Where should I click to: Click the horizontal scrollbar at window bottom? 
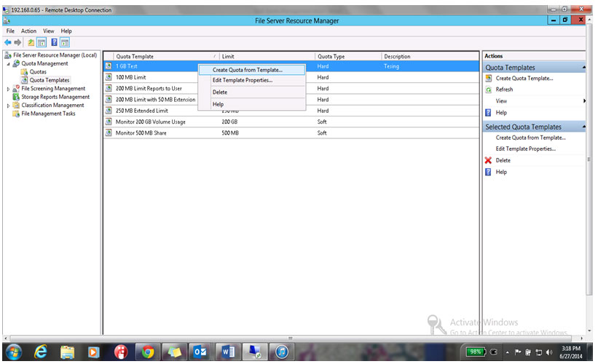tap(291, 338)
